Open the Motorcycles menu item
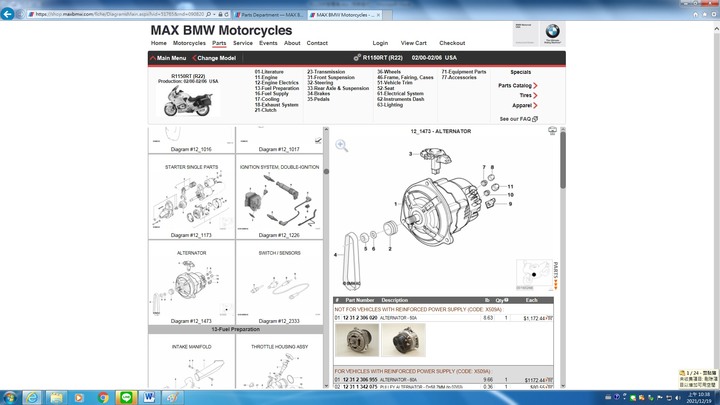720x405 pixels. click(x=189, y=43)
